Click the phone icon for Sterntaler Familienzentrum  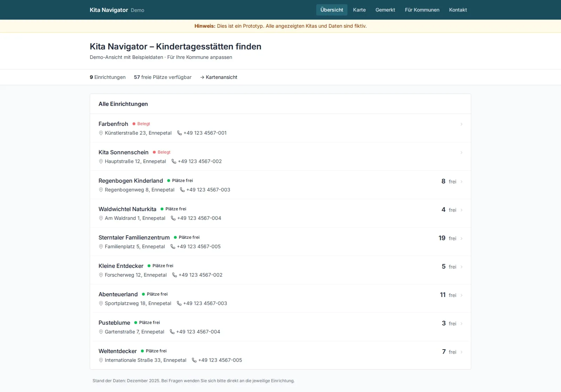pos(172,246)
